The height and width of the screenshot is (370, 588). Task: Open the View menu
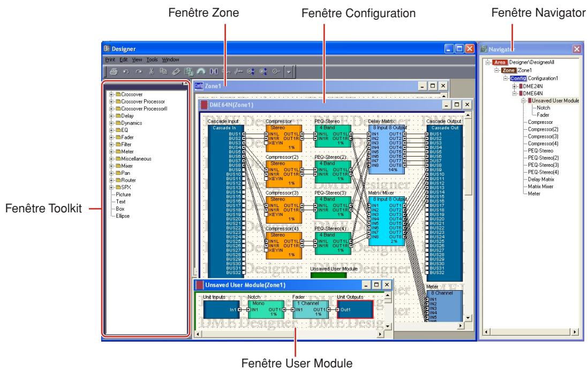tap(137, 60)
